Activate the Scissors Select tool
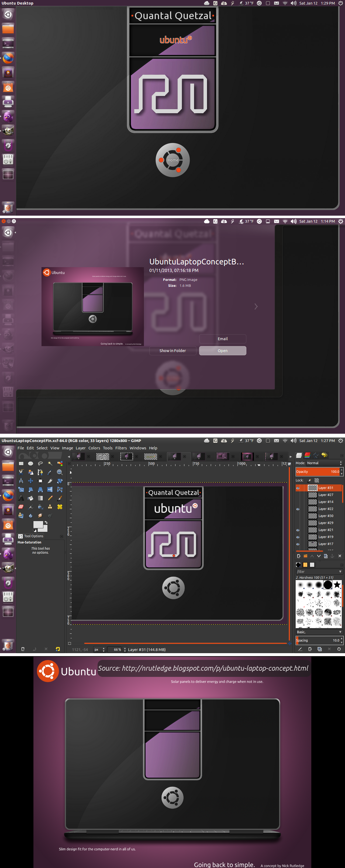The height and width of the screenshot is (868, 345). coord(21,472)
